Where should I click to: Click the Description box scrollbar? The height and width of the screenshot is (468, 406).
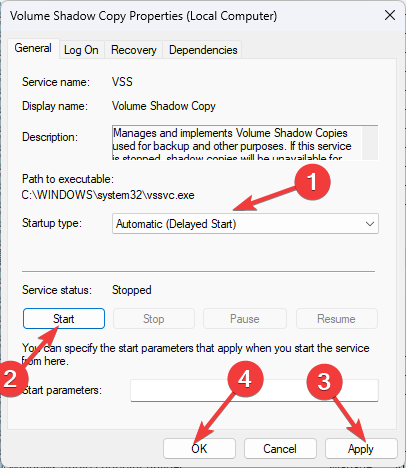tap(370, 143)
